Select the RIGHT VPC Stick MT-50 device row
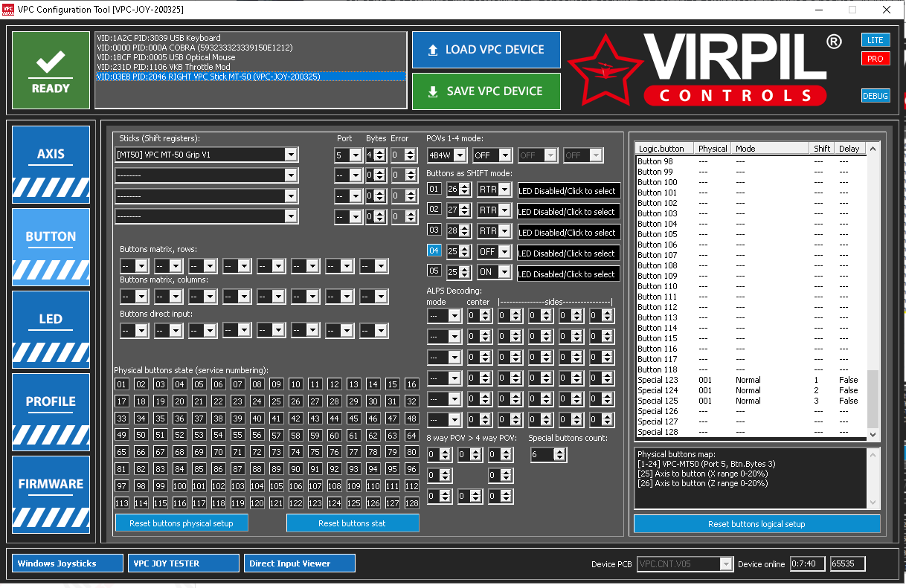The height and width of the screenshot is (588, 906). click(251, 77)
